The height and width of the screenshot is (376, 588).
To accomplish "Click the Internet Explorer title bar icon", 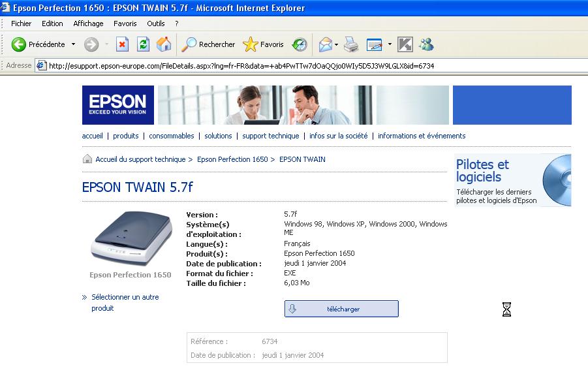I will pyautogui.click(x=5, y=7).
